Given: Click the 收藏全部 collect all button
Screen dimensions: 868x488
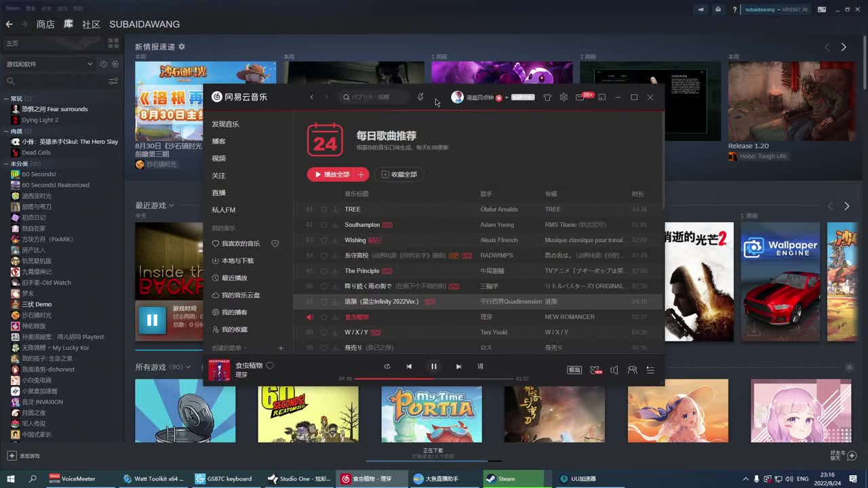Looking at the screenshot, I should coord(399,174).
